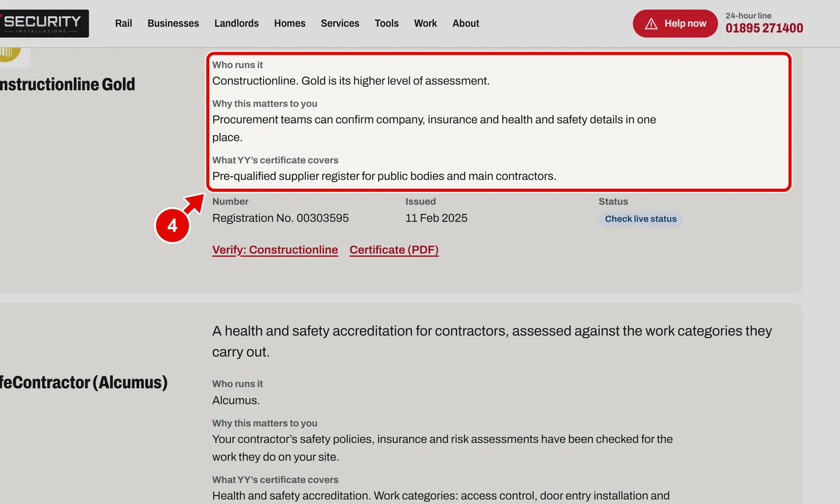Click the Status label above Check live status
This screenshot has height=504, width=840.
click(613, 202)
